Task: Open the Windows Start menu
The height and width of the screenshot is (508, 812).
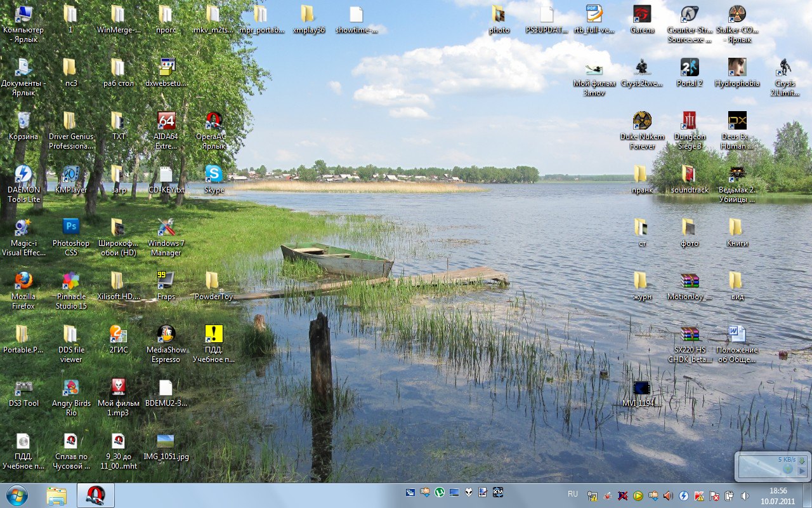Action: 16,495
